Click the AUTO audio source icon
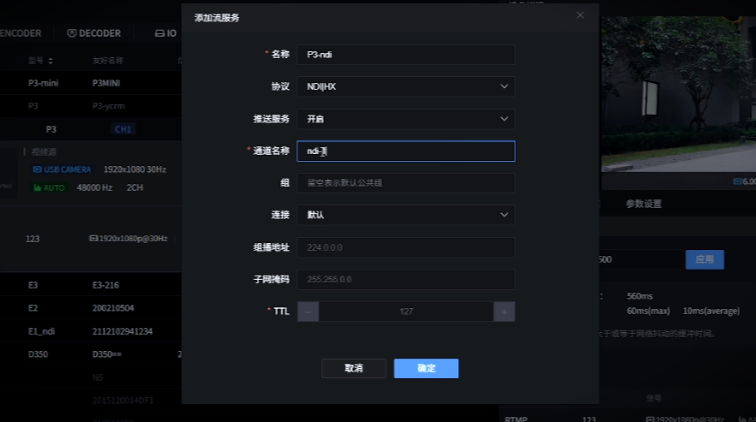Image resolution: width=756 pixels, height=422 pixels. click(x=37, y=188)
